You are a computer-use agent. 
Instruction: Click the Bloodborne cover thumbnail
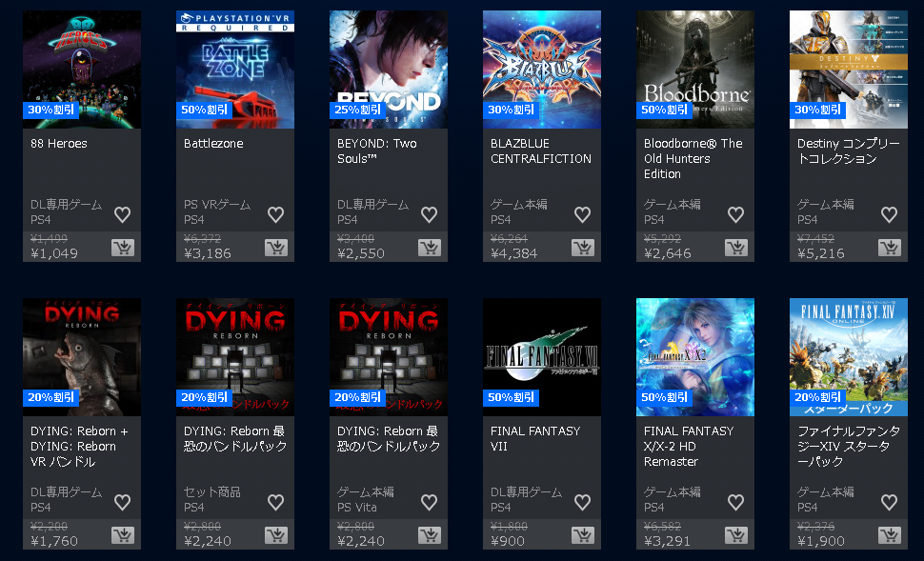(695, 70)
